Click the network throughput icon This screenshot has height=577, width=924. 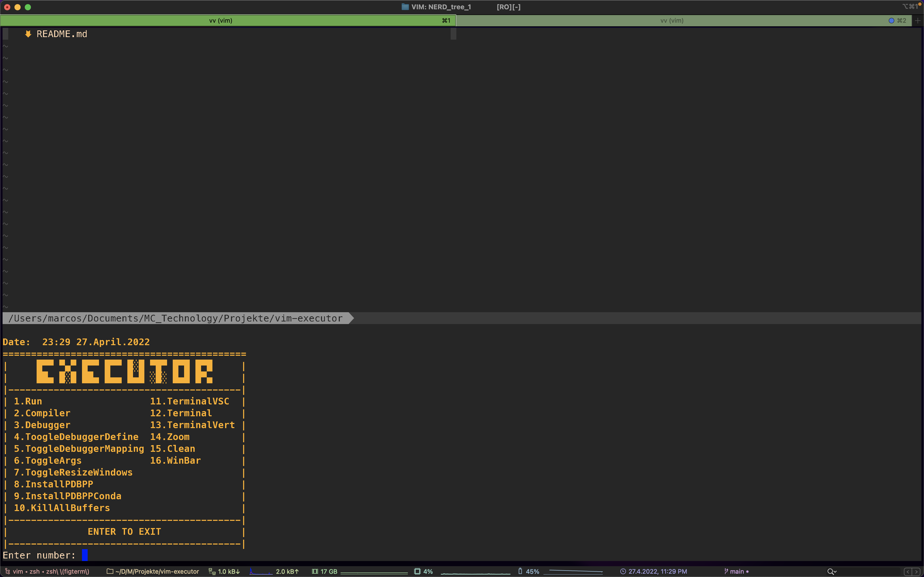(212, 571)
